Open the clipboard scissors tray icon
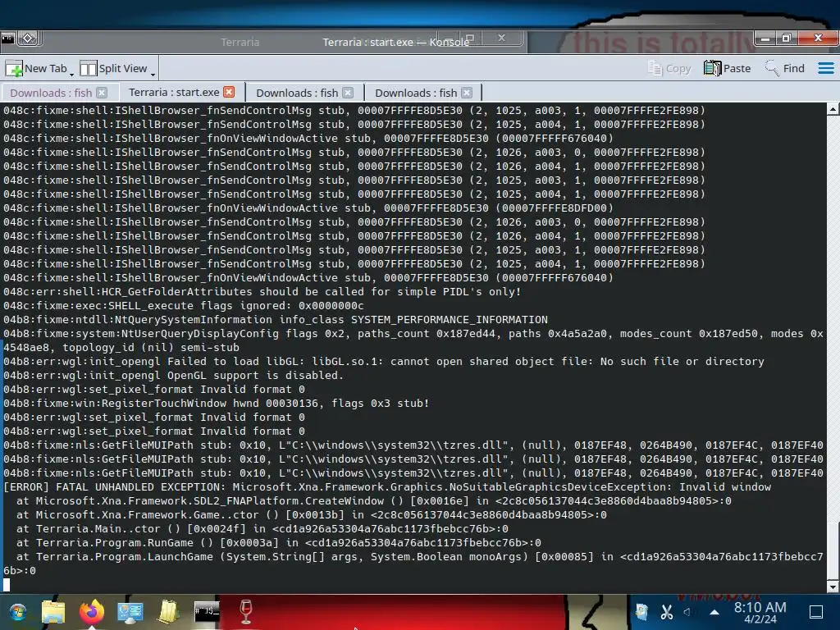Image resolution: width=840 pixels, height=630 pixels. coord(666,612)
